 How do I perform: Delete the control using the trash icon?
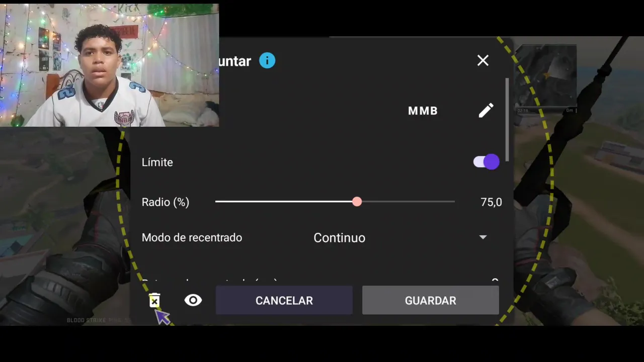point(154,300)
